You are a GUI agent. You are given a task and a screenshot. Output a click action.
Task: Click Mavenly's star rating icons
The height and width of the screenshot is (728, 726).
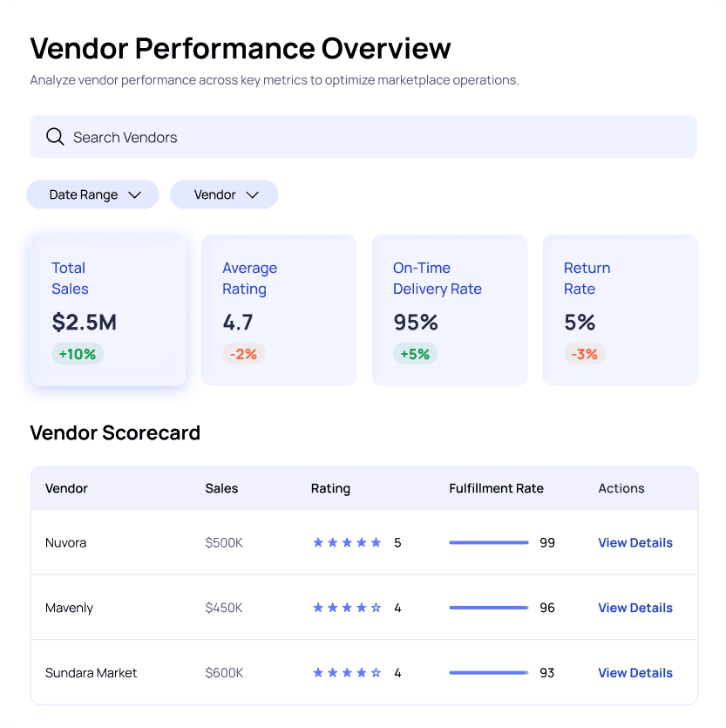coord(347,608)
